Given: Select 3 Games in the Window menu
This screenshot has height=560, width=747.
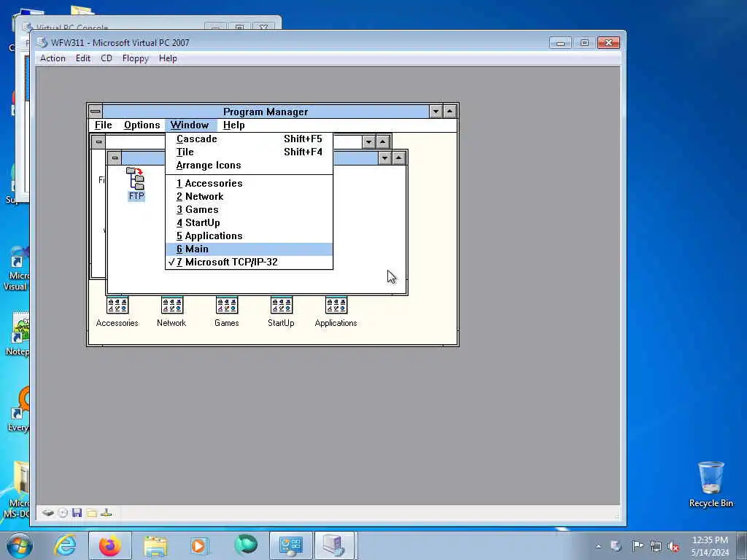Looking at the screenshot, I should pos(249,209).
